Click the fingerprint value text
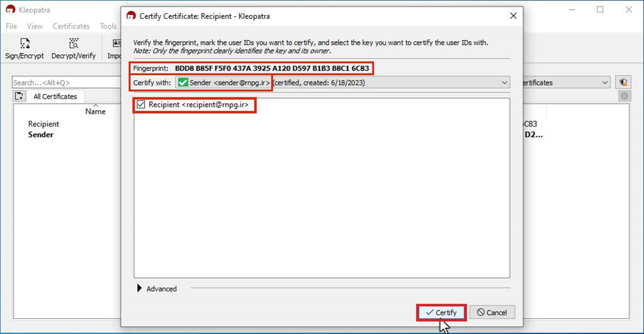This screenshot has height=334, width=644. point(272,68)
